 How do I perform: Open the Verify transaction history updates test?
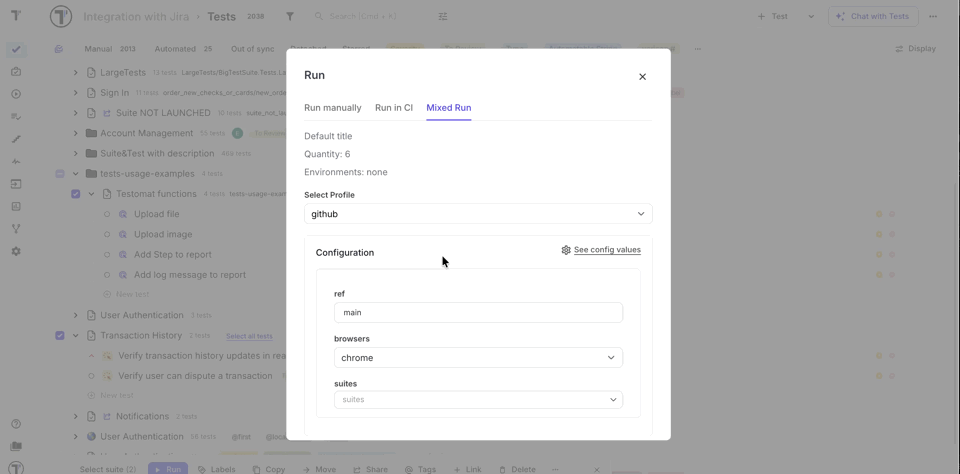coord(202,356)
